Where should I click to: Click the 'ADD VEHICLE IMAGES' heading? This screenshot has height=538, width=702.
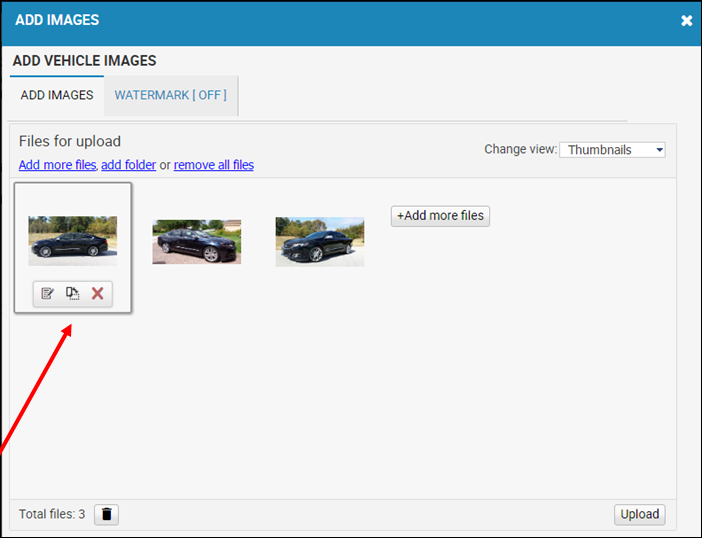point(84,60)
